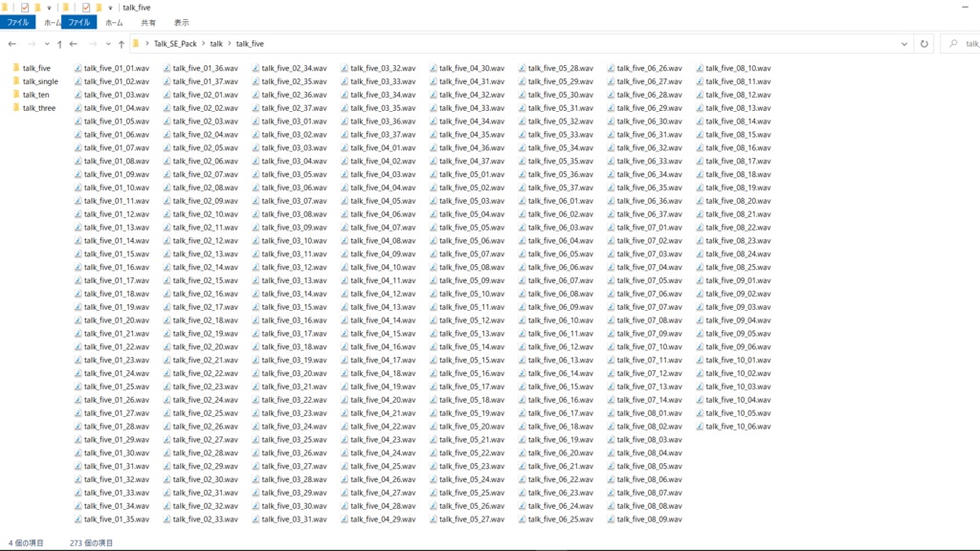Open back window's quick access toolbar customize dropdown
This screenshot has height=551, width=980.
[49, 8]
